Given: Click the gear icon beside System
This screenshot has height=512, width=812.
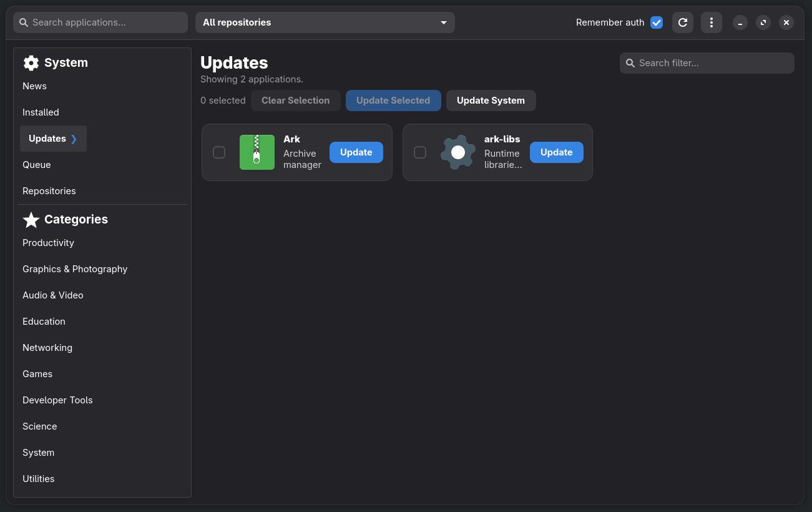Looking at the screenshot, I should pyautogui.click(x=31, y=62).
